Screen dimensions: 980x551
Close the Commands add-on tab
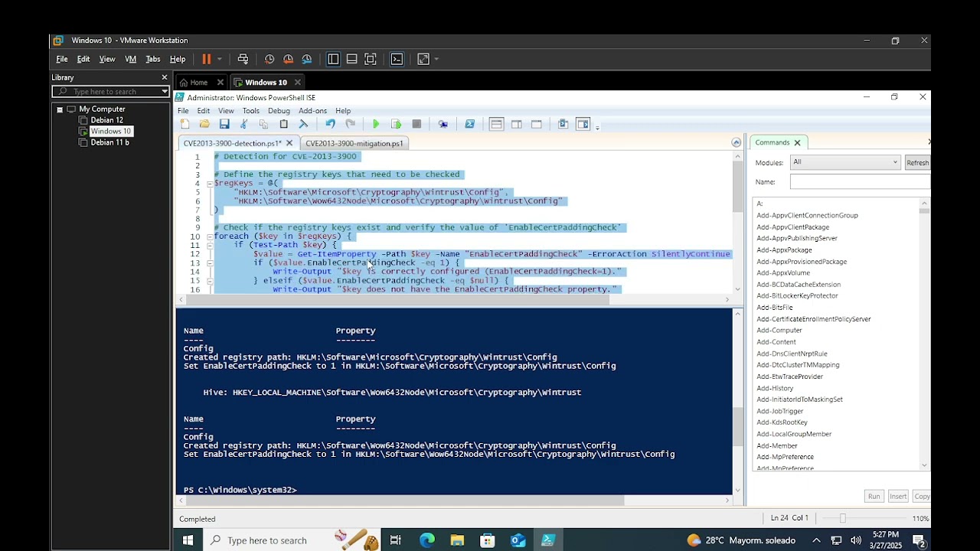797,142
